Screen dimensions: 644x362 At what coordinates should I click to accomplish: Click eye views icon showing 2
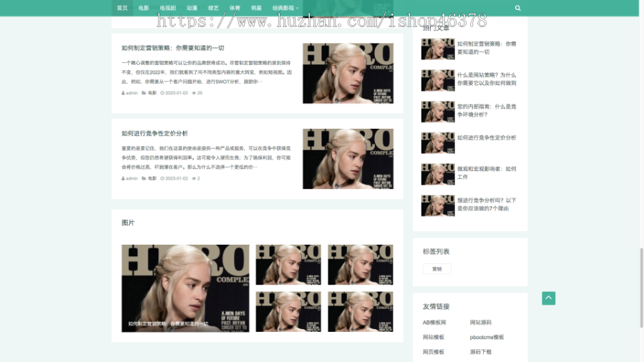pyautogui.click(x=194, y=179)
